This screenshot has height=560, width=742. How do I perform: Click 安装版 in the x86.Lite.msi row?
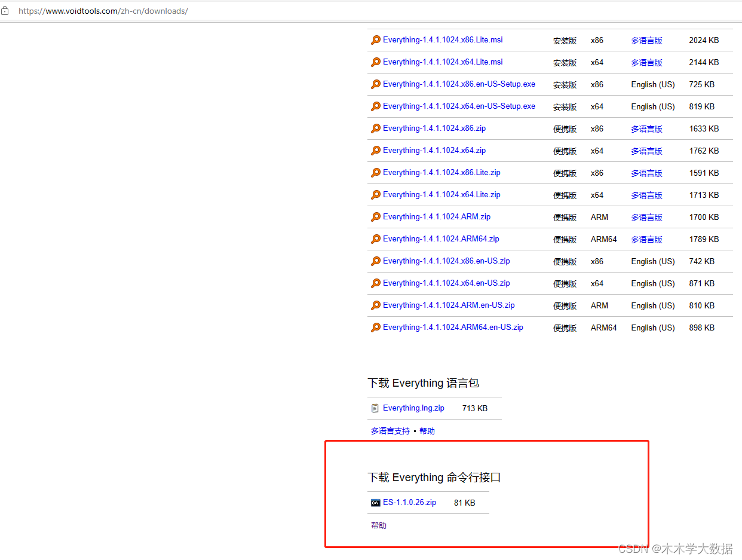click(565, 41)
